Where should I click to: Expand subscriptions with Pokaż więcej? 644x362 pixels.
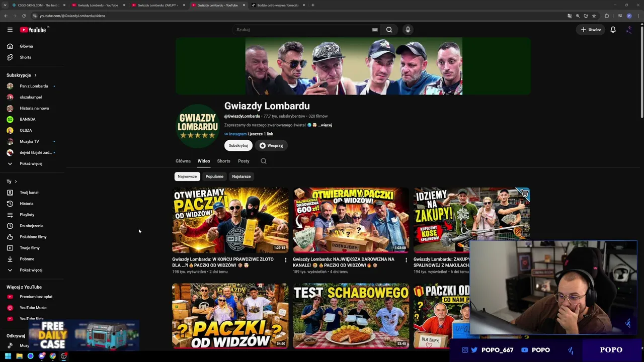point(32,163)
